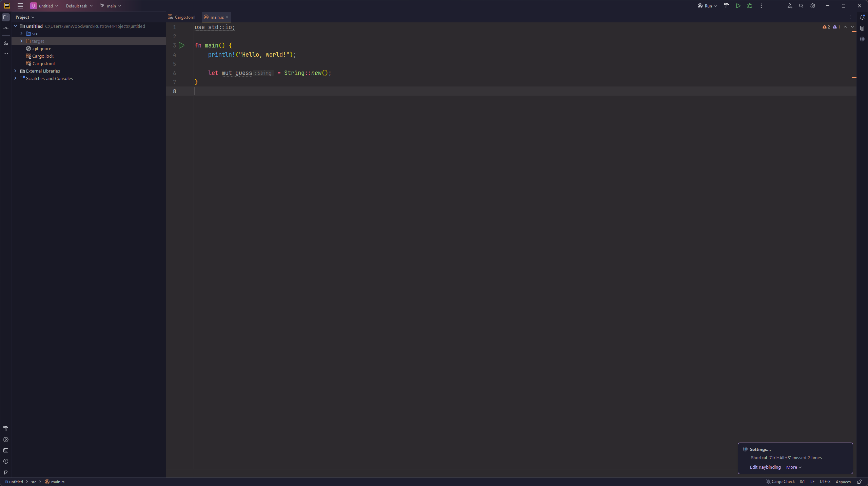
Task: Open the Notifications bell icon
Action: (x=862, y=17)
